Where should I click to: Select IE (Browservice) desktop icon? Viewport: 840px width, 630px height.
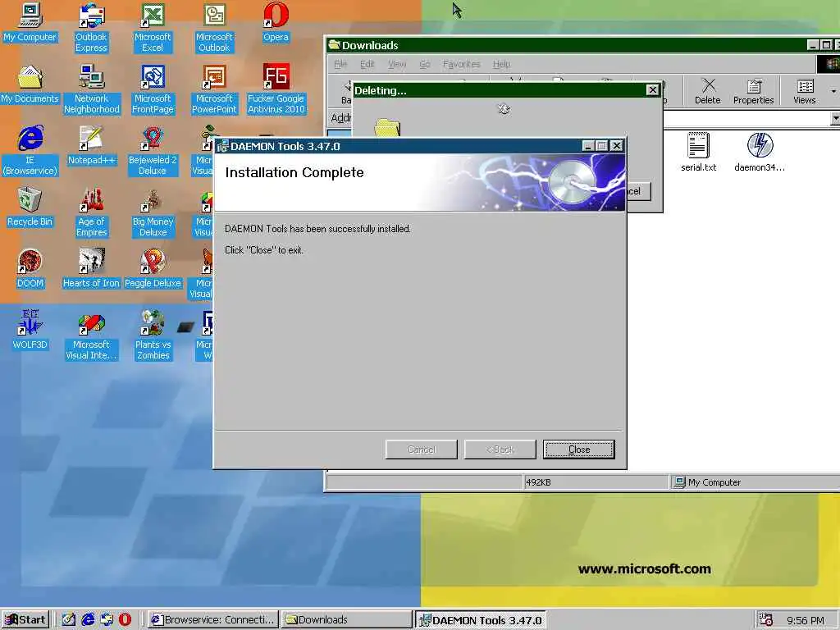[30, 151]
